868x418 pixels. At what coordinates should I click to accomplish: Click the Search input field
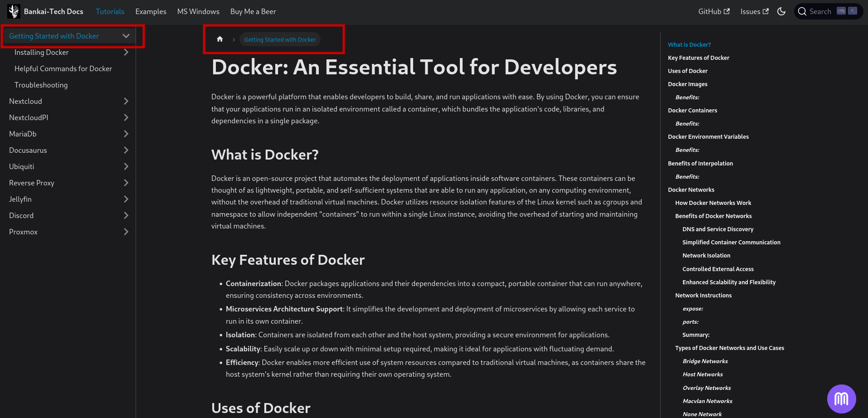click(x=821, y=11)
